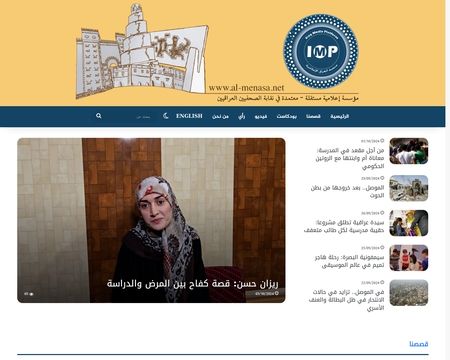Open the featured woman in hijab image

[x=151, y=220]
